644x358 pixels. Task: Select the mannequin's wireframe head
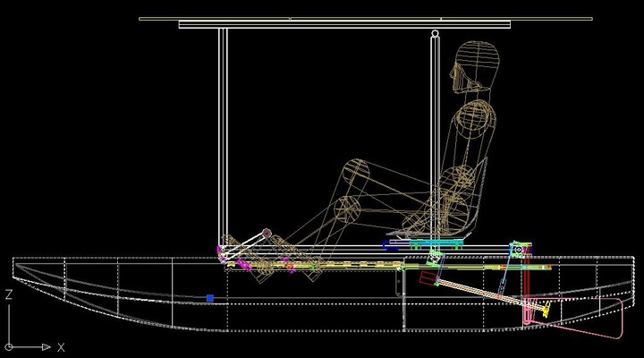point(475,65)
